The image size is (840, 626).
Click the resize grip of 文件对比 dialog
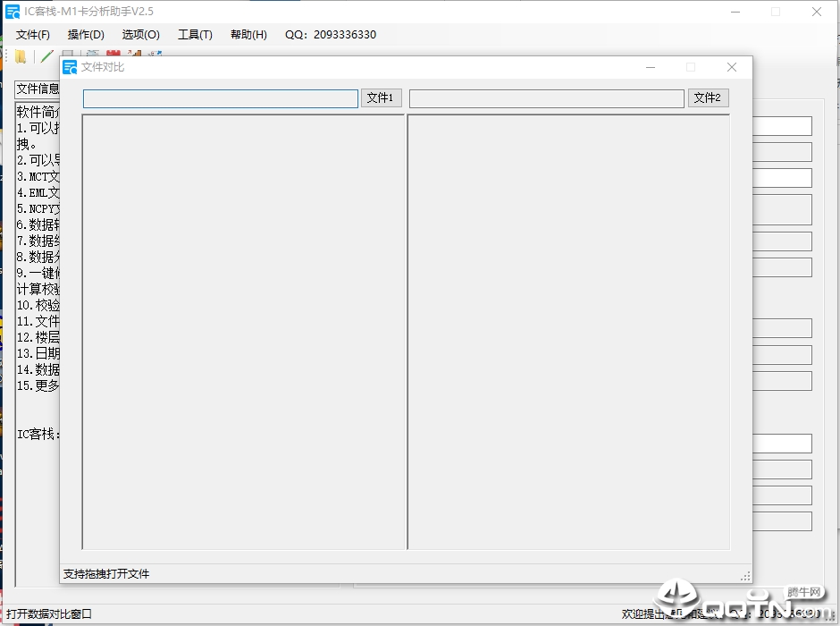coord(745,576)
